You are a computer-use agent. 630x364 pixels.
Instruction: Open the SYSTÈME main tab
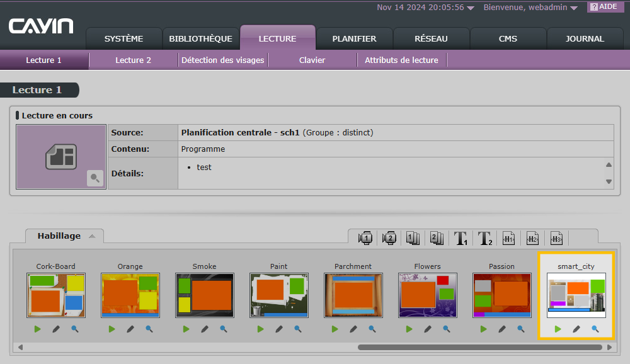coord(123,38)
